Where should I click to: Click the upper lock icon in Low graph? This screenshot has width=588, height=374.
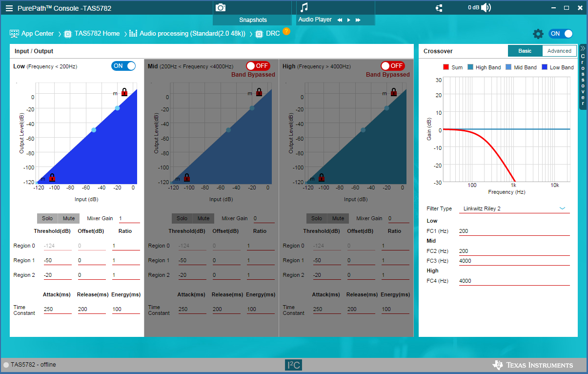124,92
